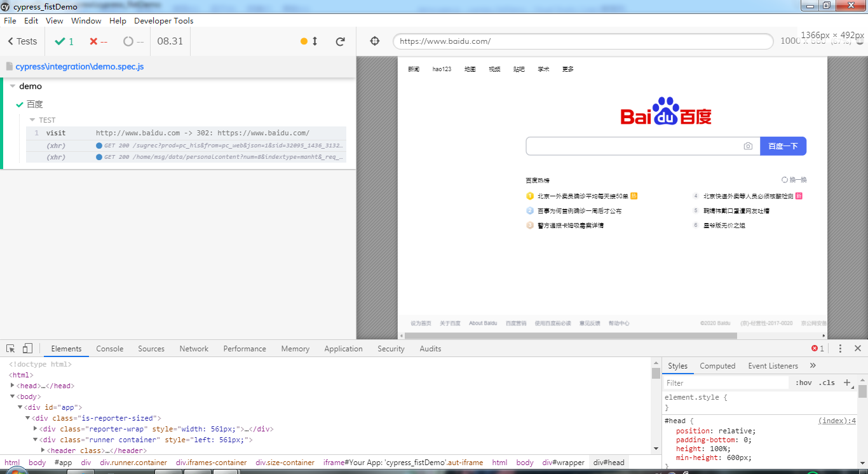The width and height of the screenshot is (868, 474).
Task: Switch to the Computed styles tab
Action: 717,366
